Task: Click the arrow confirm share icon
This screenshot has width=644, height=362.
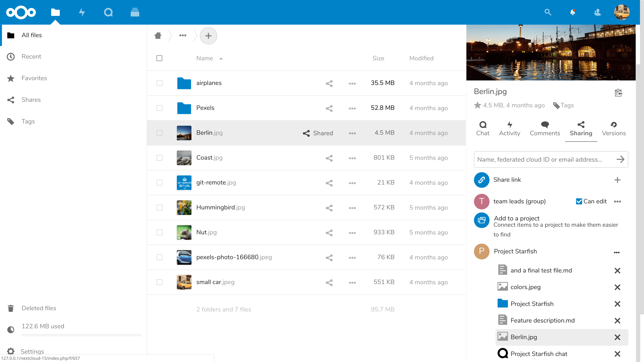Action: click(x=620, y=159)
